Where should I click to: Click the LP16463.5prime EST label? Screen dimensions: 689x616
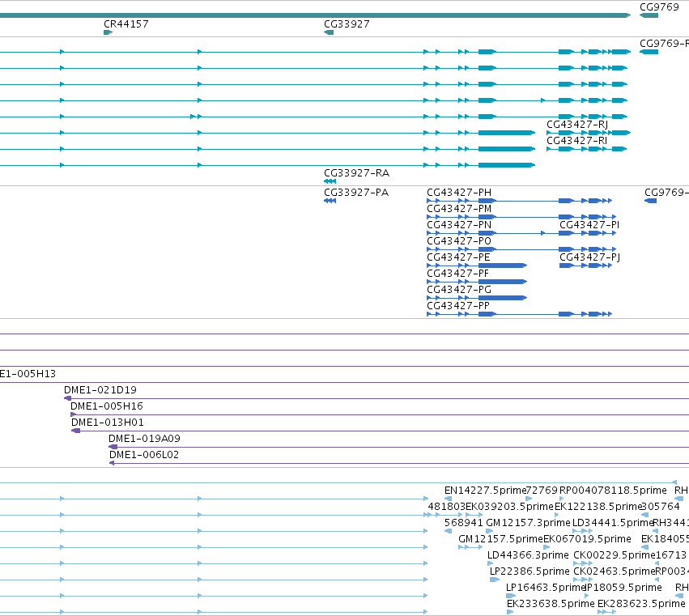click(x=546, y=588)
